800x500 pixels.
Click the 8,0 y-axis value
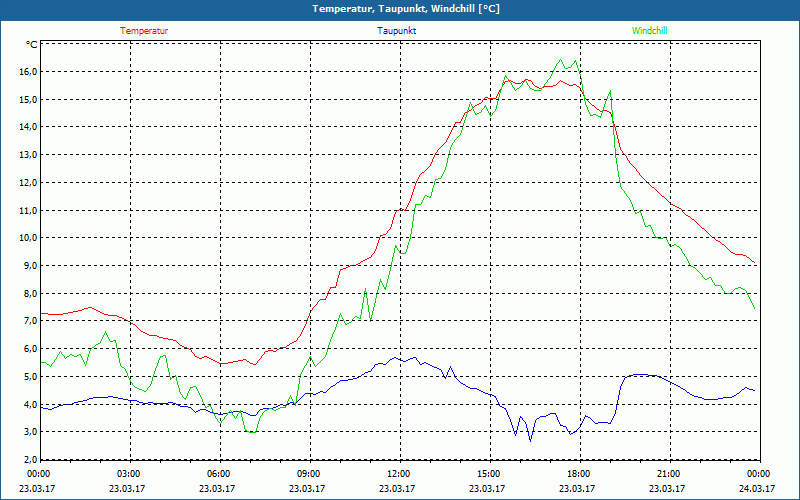[30, 293]
